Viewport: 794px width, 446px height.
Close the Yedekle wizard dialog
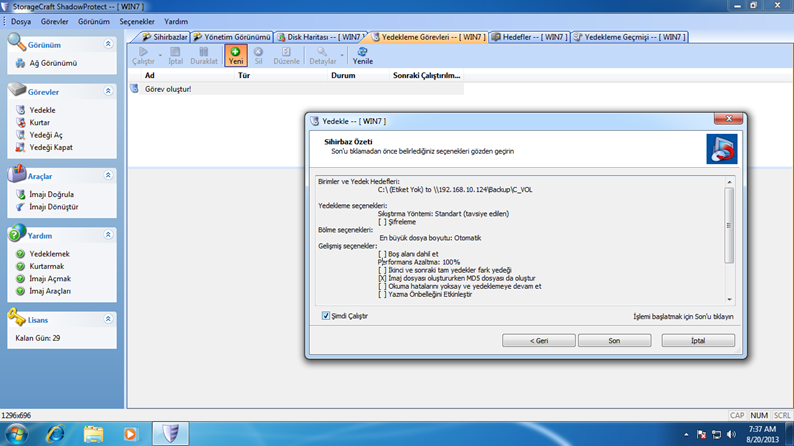pyautogui.click(x=729, y=118)
